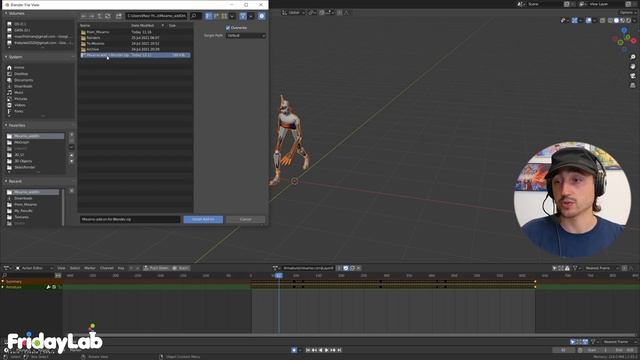
Task: Click the wrench icon on the Armature channel
Action: [x=48, y=287]
